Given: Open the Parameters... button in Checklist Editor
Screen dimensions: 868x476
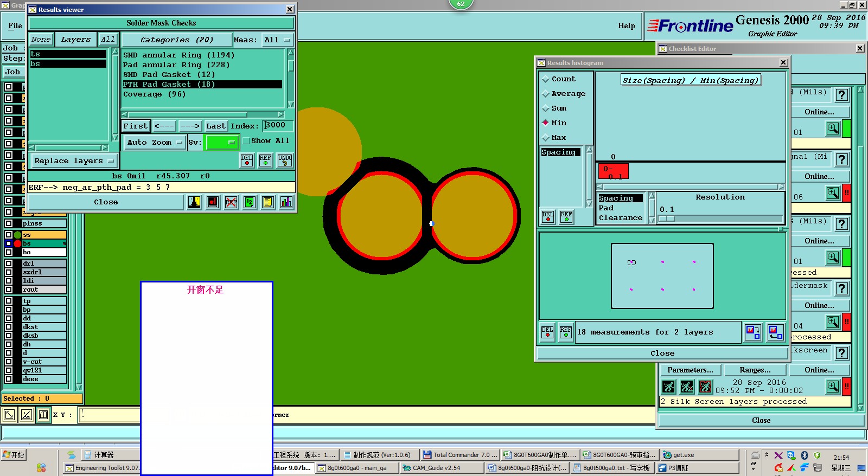Looking at the screenshot, I should (690, 370).
